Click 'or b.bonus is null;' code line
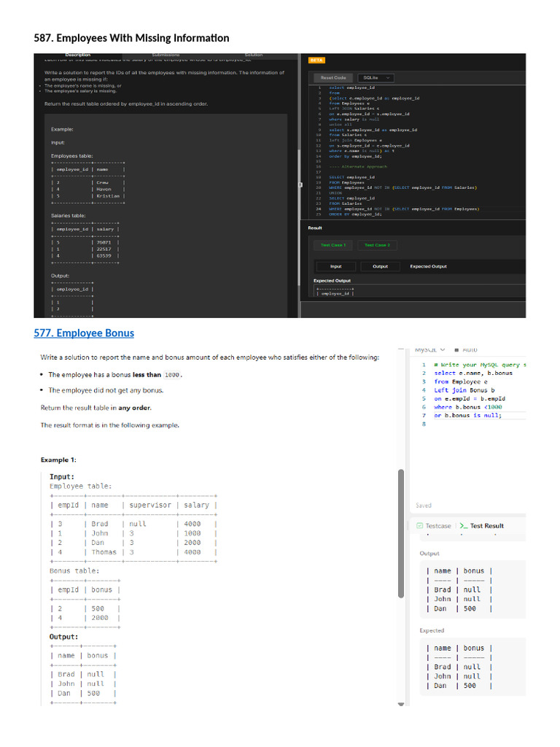This screenshot has width=560, height=747. coord(467,415)
